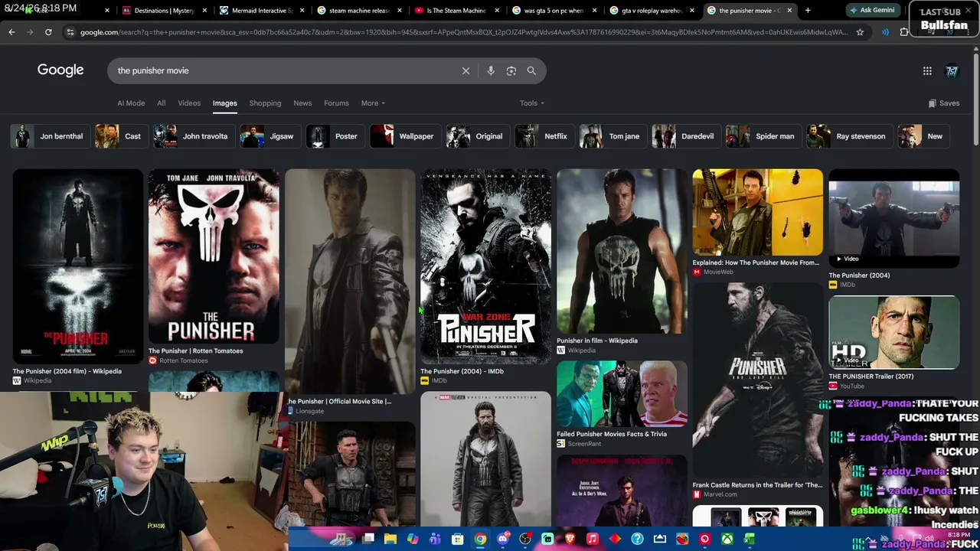
Task: Switch to the gta v roleplay warehouse tab
Action: coord(652,11)
